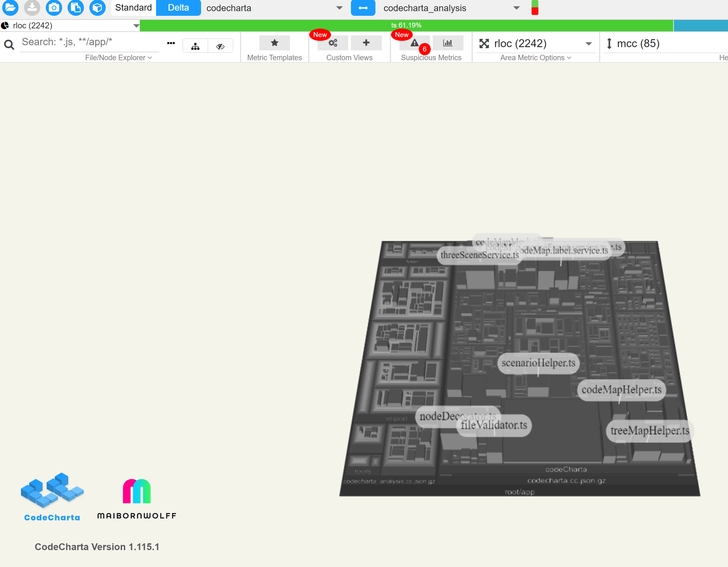This screenshot has height=567, width=728.
Task: Expand Area Metric Options
Action: click(535, 58)
